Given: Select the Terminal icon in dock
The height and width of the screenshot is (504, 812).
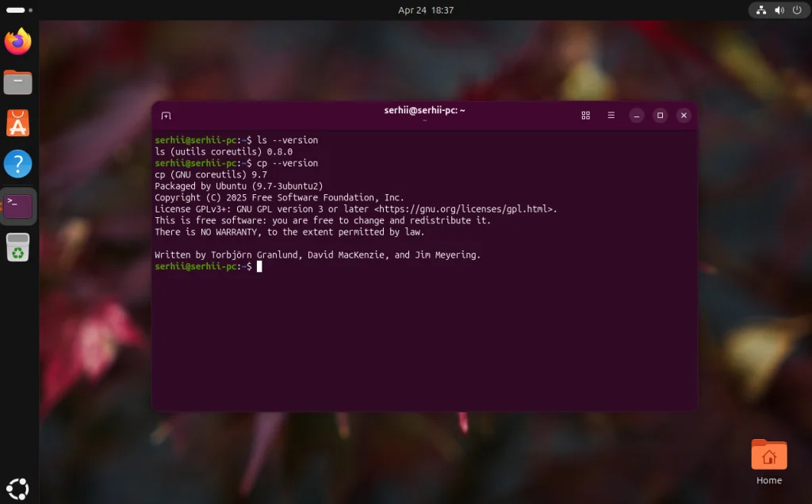Looking at the screenshot, I should pos(18,206).
